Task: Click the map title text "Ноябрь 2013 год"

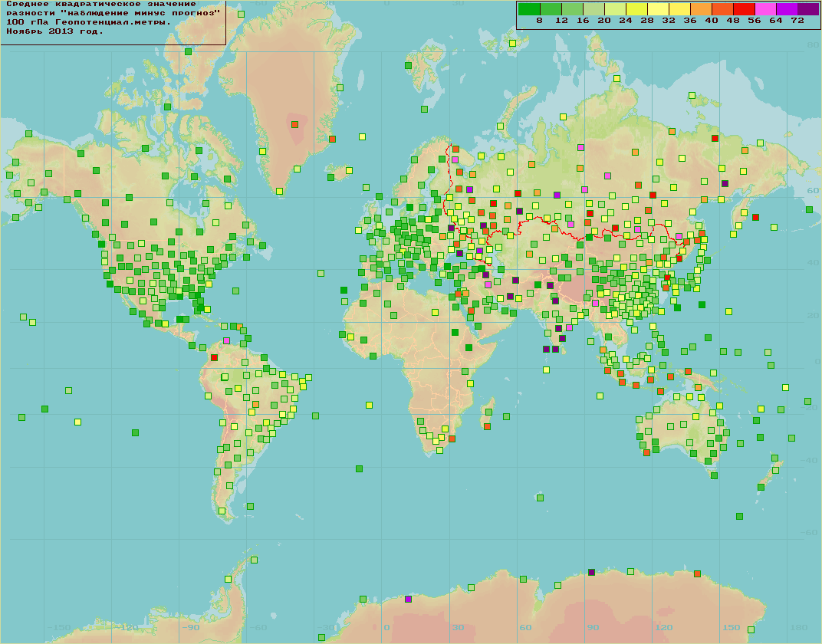Action: click(x=54, y=31)
